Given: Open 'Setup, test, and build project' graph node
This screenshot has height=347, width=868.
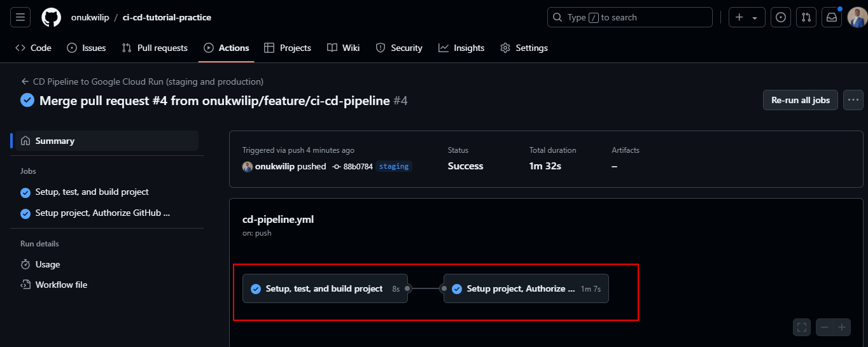Looking at the screenshot, I should 325,288.
